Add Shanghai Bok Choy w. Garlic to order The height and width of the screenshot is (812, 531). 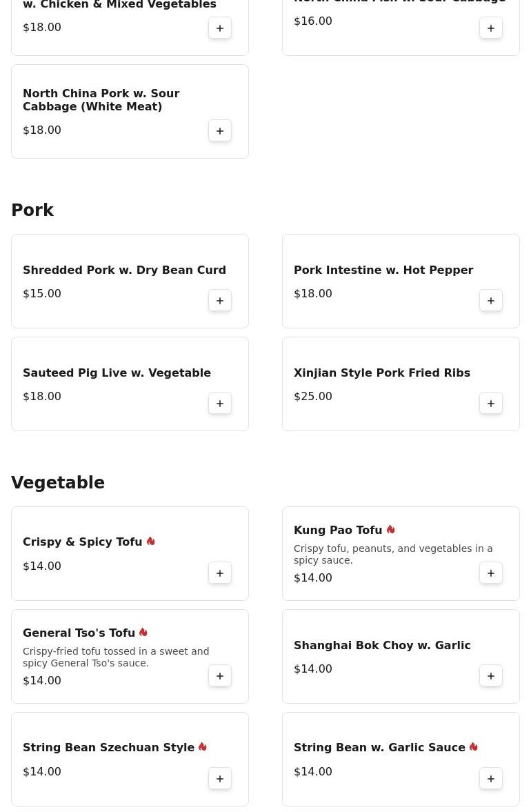[x=491, y=676]
